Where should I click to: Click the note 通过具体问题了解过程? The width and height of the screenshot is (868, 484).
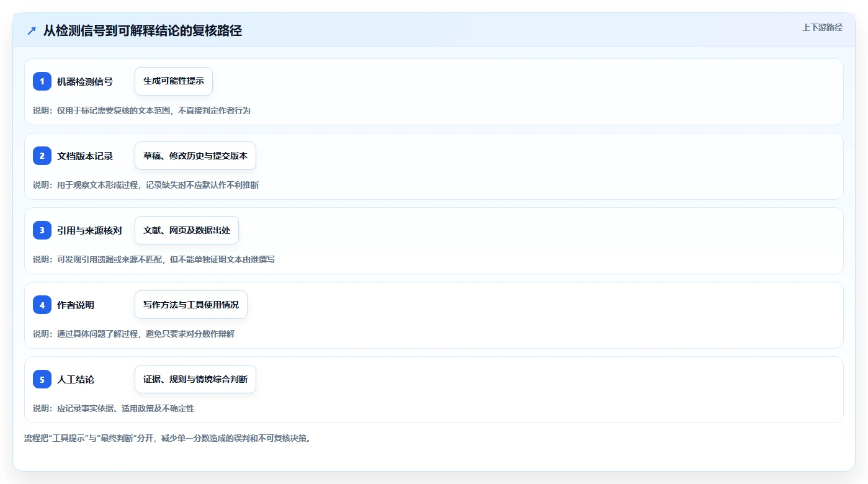97,334
